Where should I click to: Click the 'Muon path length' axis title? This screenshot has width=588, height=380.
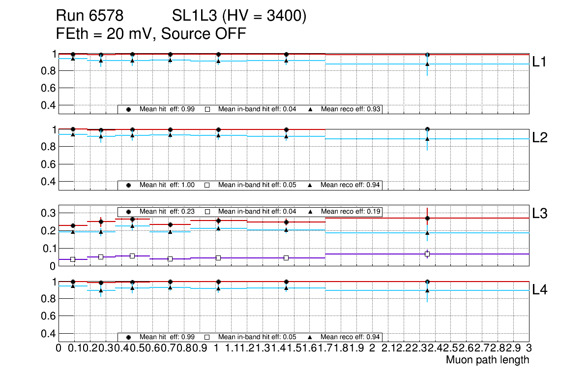[x=487, y=360]
